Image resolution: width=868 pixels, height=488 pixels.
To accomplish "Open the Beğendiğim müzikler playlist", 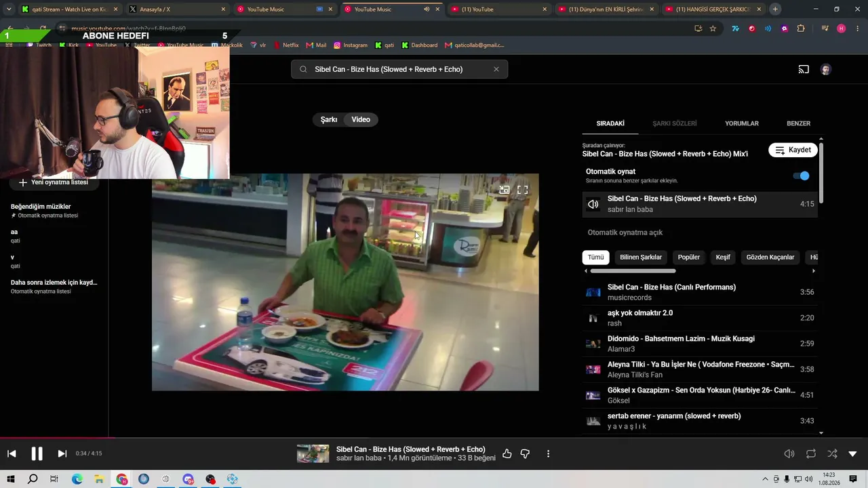I will (41, 207).
